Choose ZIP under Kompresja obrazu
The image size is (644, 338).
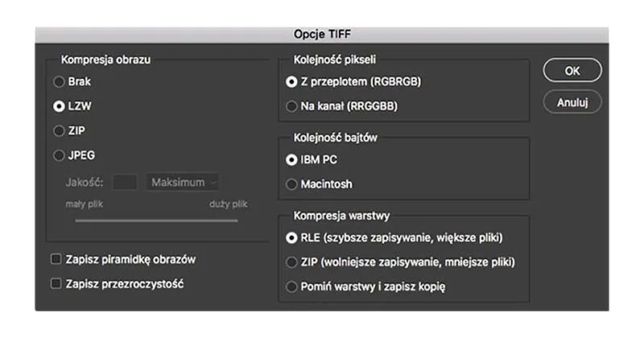pos(59,131)
